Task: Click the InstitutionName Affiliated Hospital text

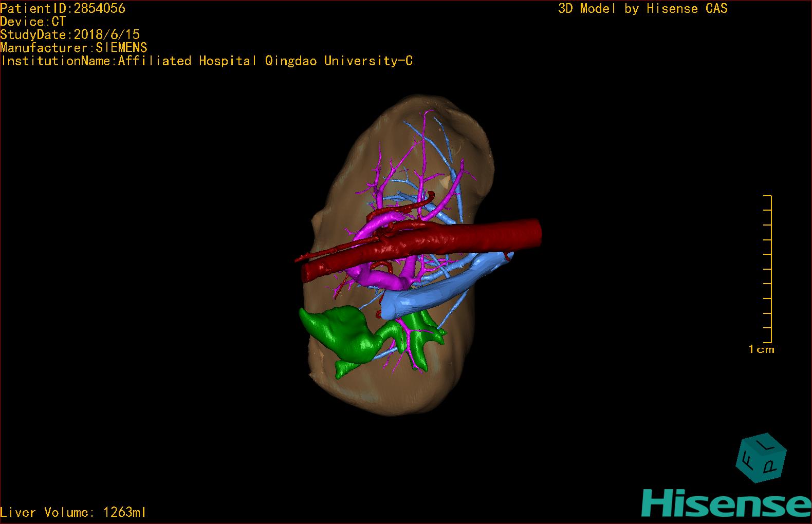Action: [x=207, y=61]
